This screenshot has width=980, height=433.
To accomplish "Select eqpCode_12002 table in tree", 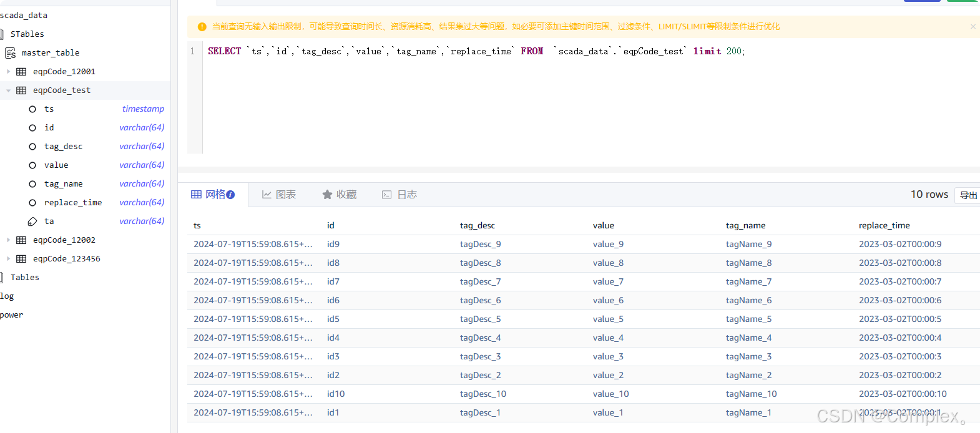I will 64,240.
